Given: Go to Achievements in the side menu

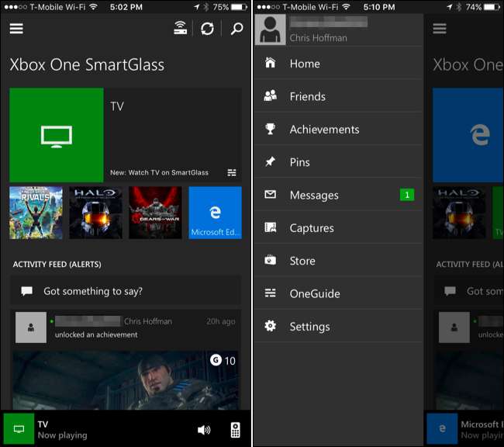Looking at the screenshot, I should coord(324,130).
